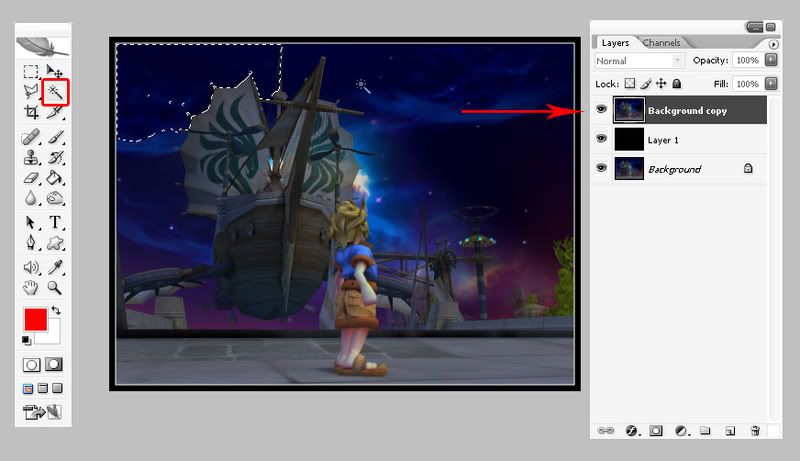Select the Layer 1 name
This screenshot has height=461, width=800.
(x=663, y=140)
